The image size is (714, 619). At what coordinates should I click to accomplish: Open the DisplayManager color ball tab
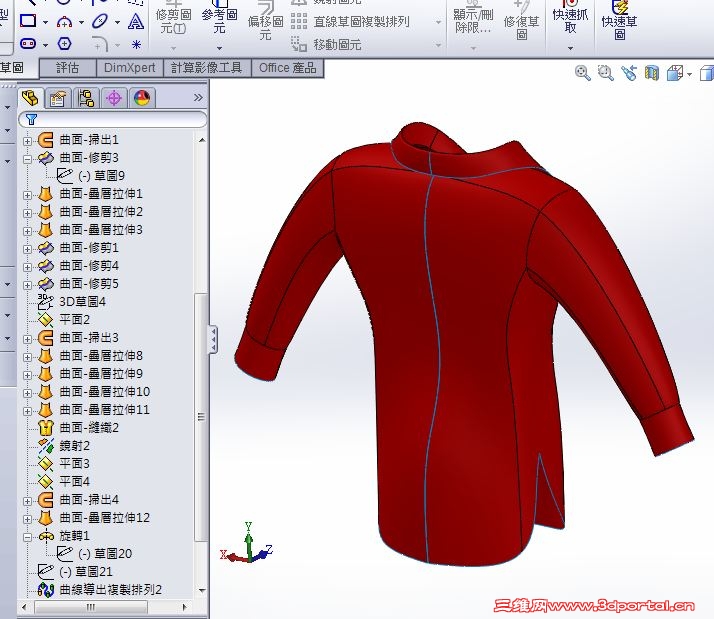(142, 98)
